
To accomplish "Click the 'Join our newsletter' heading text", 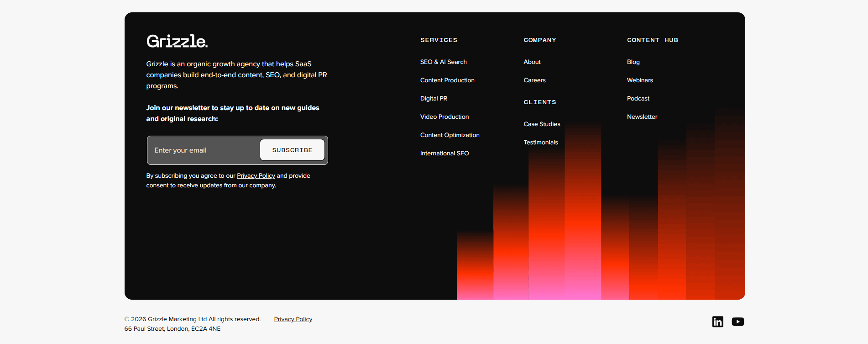I will [x=232, y=113].
